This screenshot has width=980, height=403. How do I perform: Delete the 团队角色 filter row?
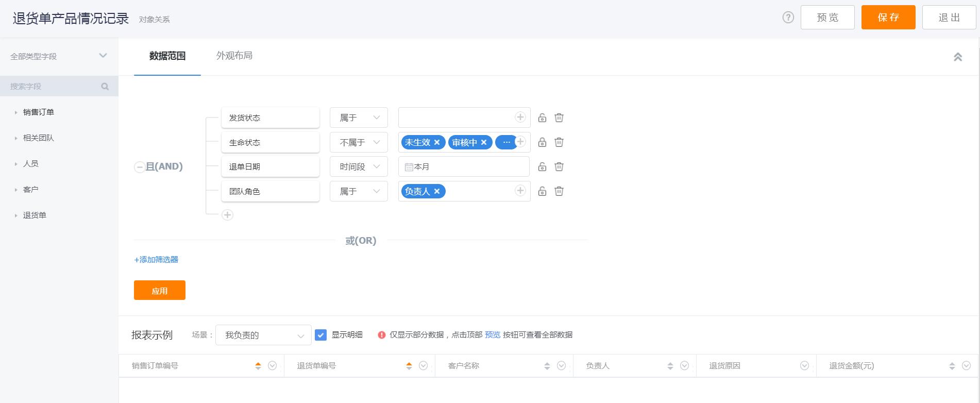(559, 192)
